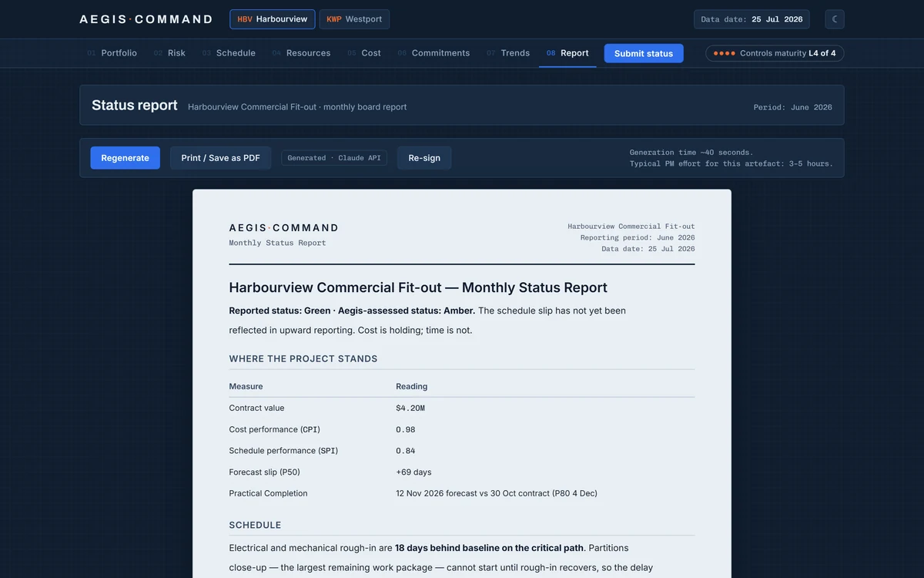Click the Schedule performance 0.84 value
Image resolution: width=924 pixels, height=578 pixels.
click(406, 451)
